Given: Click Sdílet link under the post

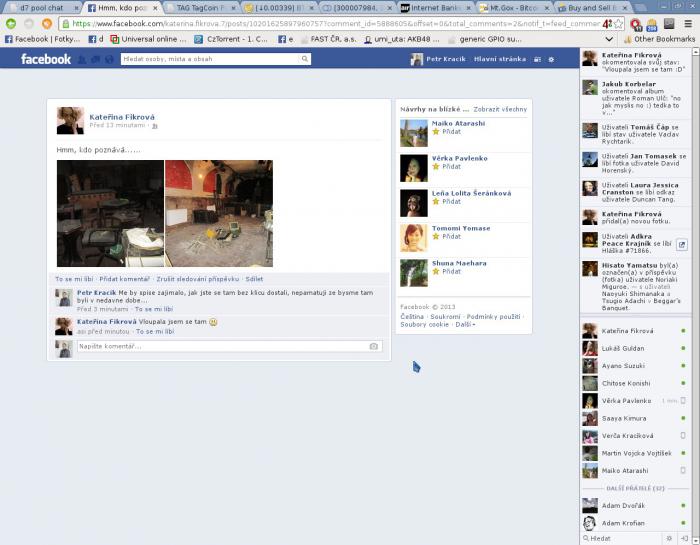Looking at the screenshot, I should (254, 279).
